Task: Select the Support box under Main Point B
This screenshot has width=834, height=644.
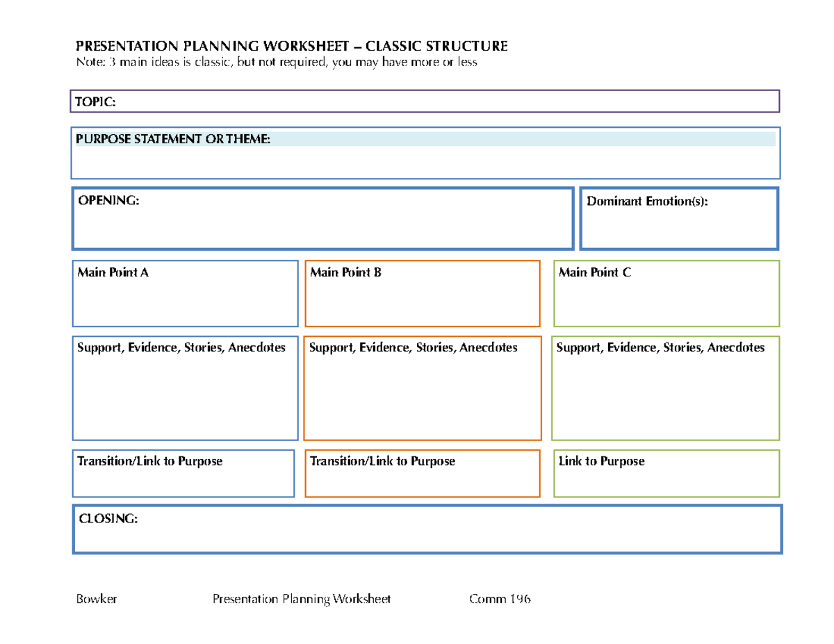Action: click(423, 389)
